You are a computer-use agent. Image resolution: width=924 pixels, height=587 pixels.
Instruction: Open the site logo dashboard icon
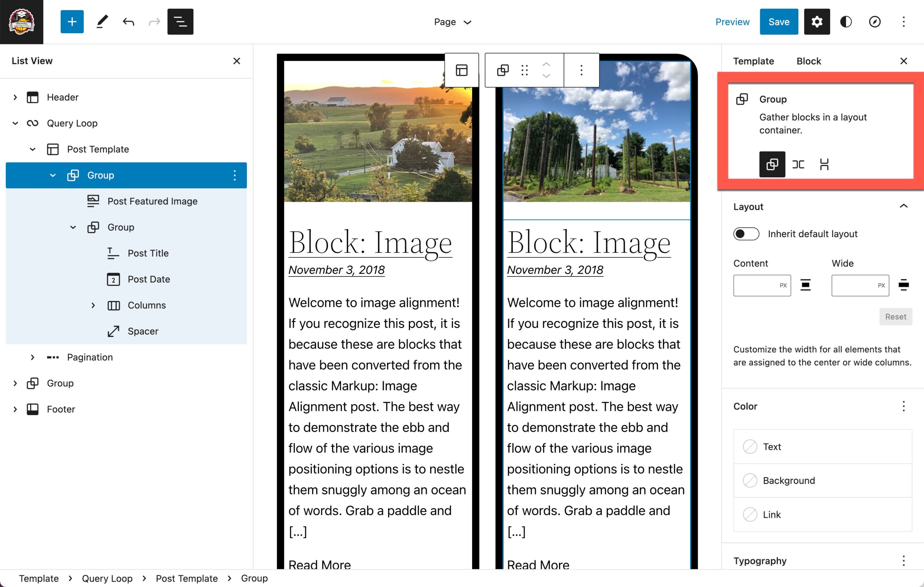[x=22, y=22]
